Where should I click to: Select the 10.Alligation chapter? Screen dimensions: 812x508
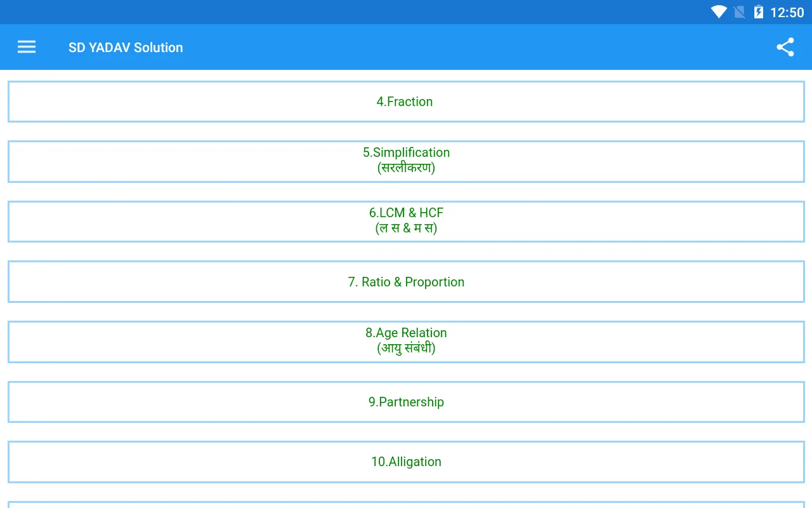[x=406, y=462]
